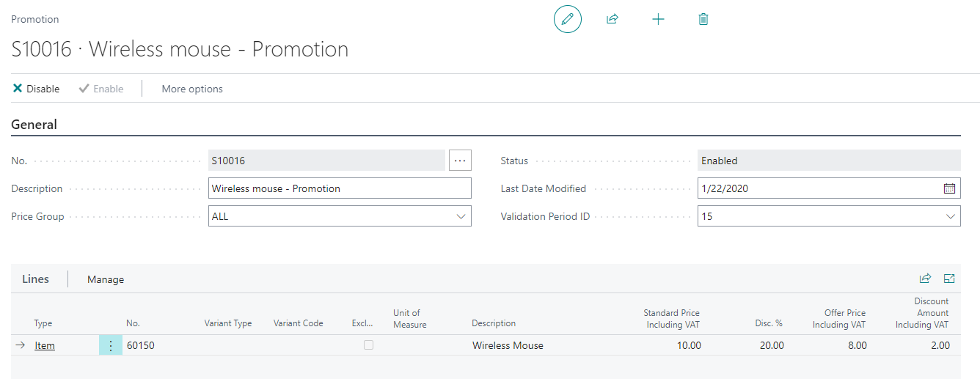This screenshot has width=980, height=379.
Task: Click the Lines section heading
Action: [35, 279]
